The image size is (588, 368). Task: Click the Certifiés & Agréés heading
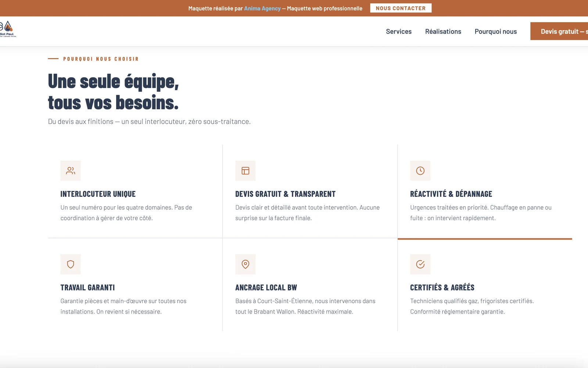point(442,287)
